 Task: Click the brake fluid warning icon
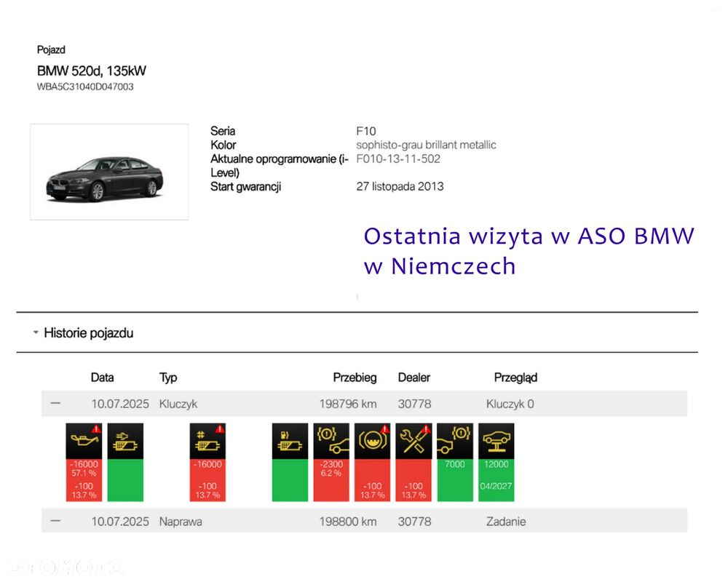point(372,441)
